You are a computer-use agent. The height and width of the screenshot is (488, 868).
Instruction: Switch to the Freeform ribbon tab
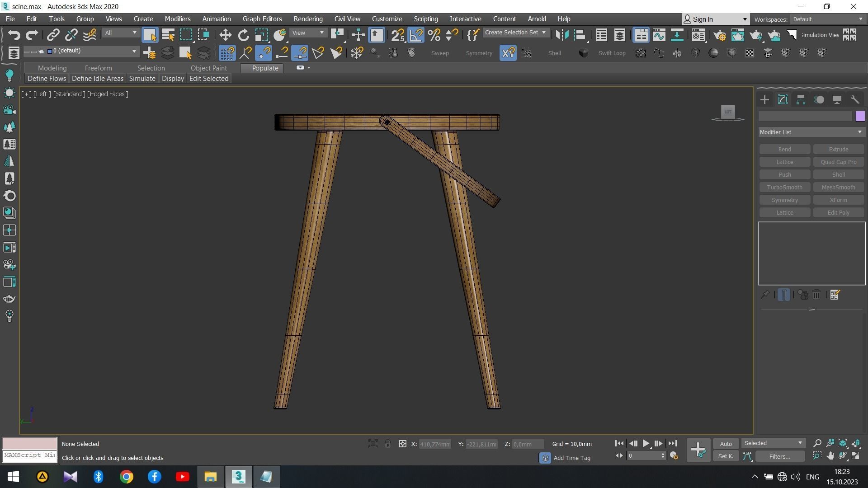pos(98,68)
